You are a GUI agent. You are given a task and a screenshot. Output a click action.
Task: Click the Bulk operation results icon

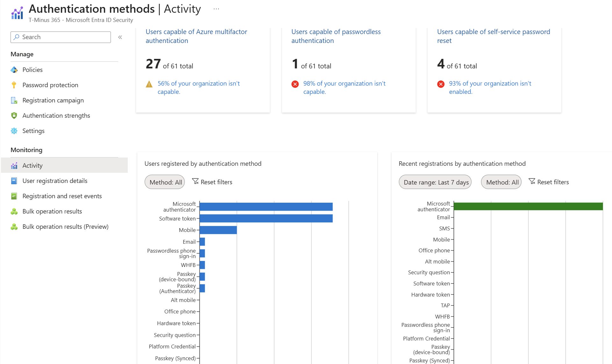click(x=14, y=211)
